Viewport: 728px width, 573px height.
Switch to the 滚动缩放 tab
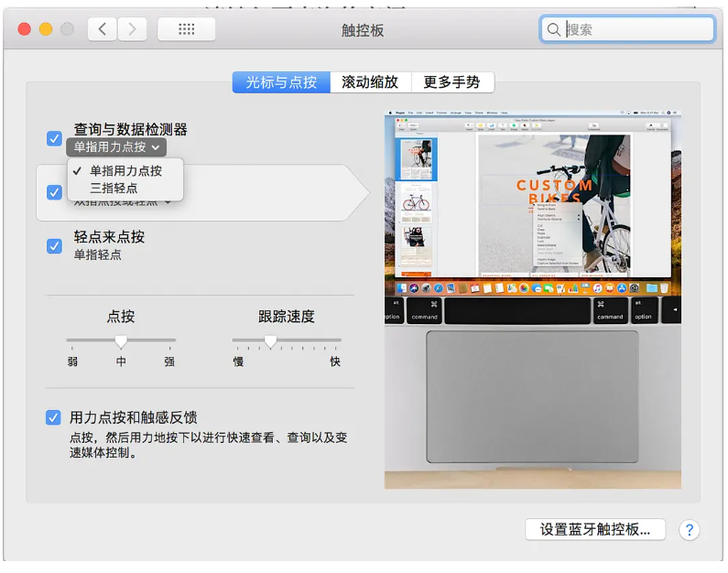370,82
